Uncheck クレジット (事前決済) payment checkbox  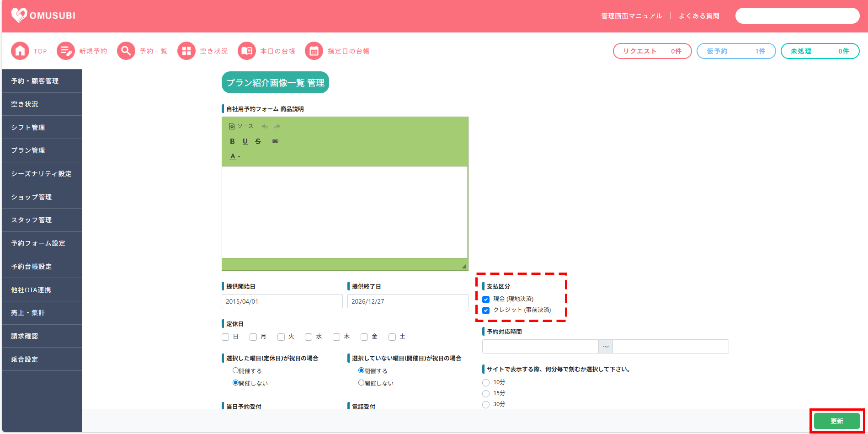click(x=486, y=311)
